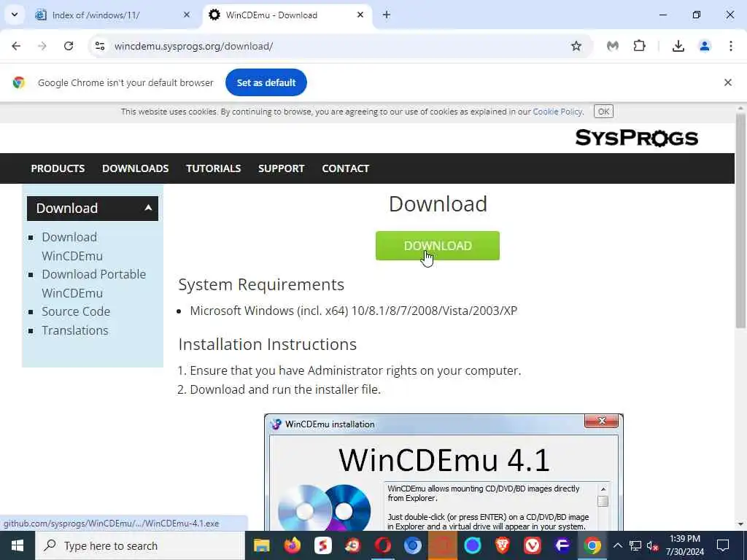Reload the current page
The image size is (747, 560).
click(69, 46)
